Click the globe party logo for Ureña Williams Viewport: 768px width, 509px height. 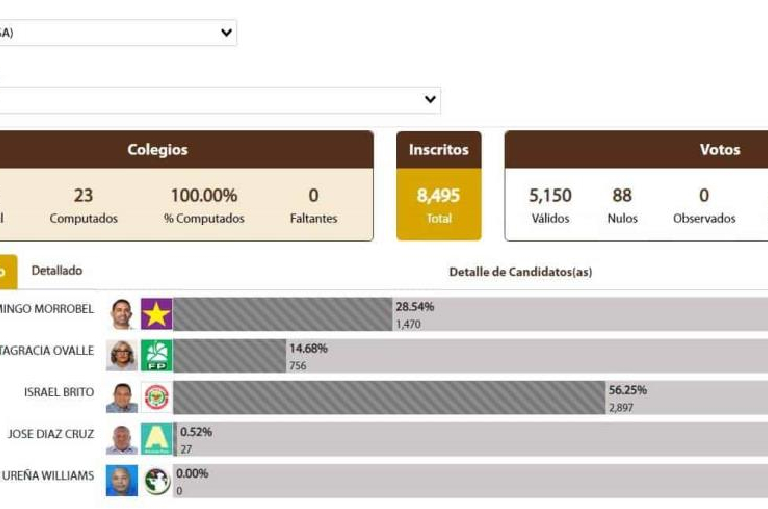point(157,481)
